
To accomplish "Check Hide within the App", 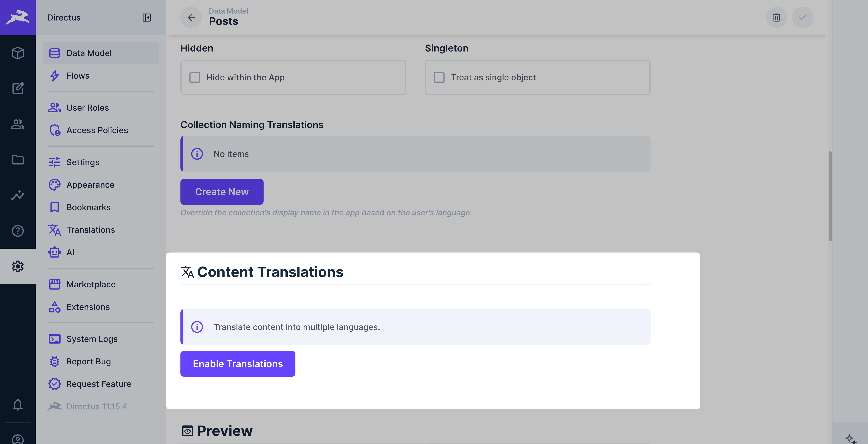I will click(x=194, y=77).
